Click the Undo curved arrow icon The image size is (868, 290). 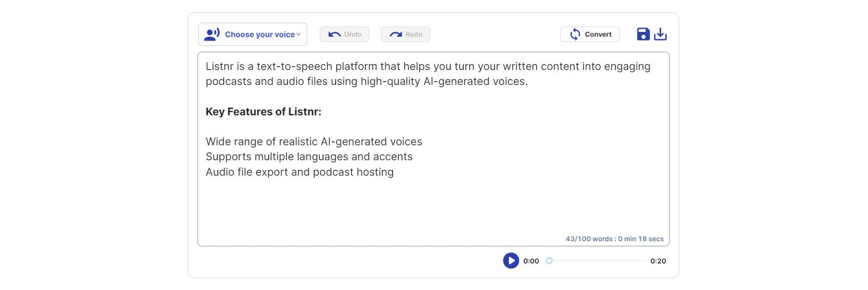click(334, 34)
